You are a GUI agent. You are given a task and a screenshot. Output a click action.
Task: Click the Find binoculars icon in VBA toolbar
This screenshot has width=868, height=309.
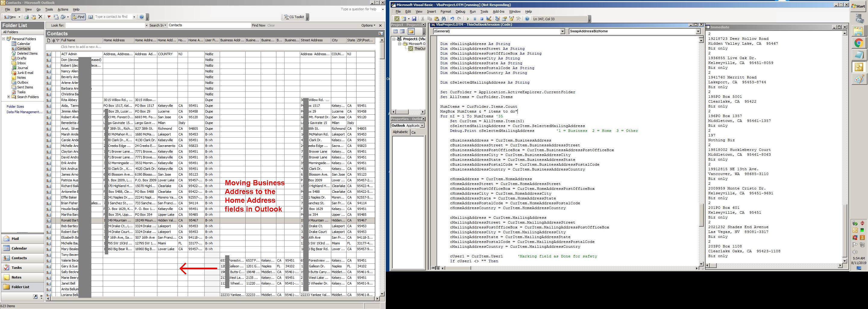pos(443,19)
